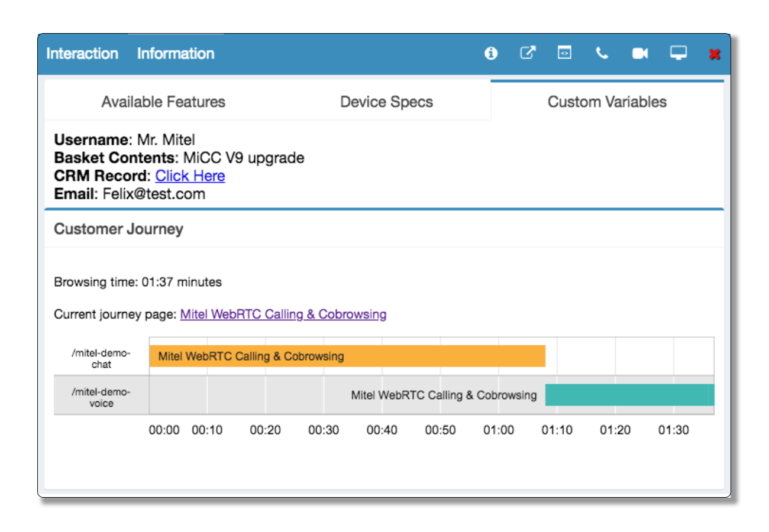Start video call with camera icon
Viewport: 769px width, 532px height.
(x=640, y=54)
